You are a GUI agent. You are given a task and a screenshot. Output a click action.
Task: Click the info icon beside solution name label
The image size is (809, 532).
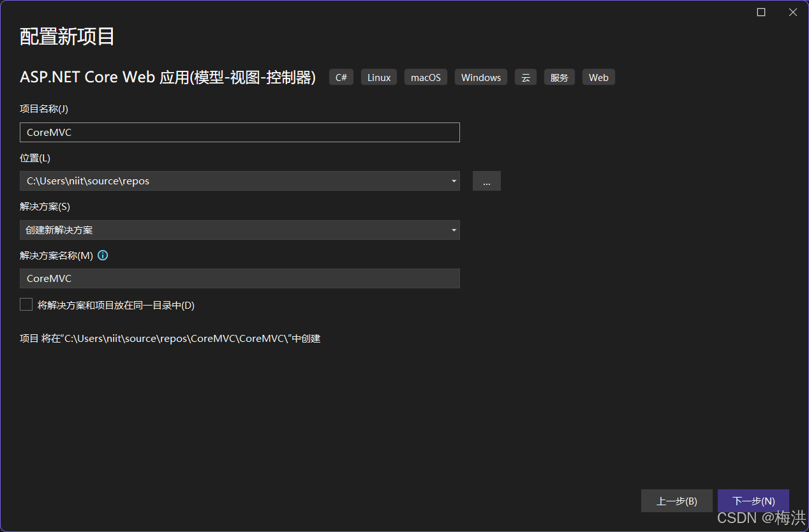coord(103,255)
